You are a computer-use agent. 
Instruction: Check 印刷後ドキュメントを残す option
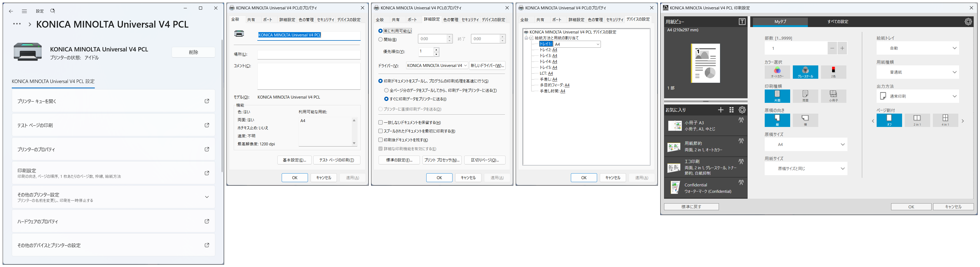point(380,140)
